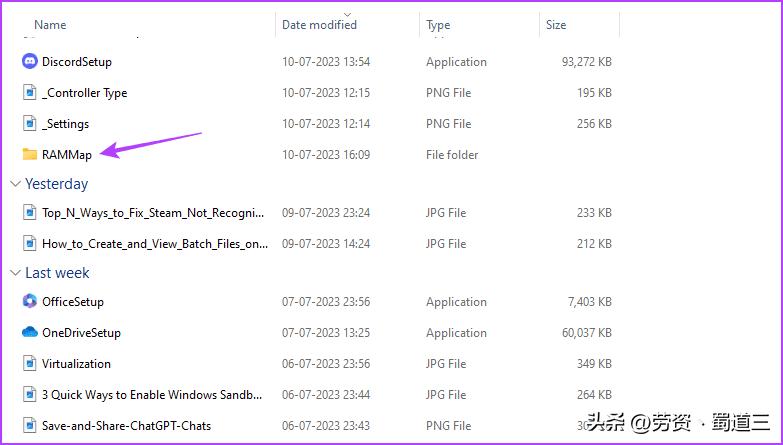Sort files by Date modified column
Screen dimensions: 783x445
(320, 24)
